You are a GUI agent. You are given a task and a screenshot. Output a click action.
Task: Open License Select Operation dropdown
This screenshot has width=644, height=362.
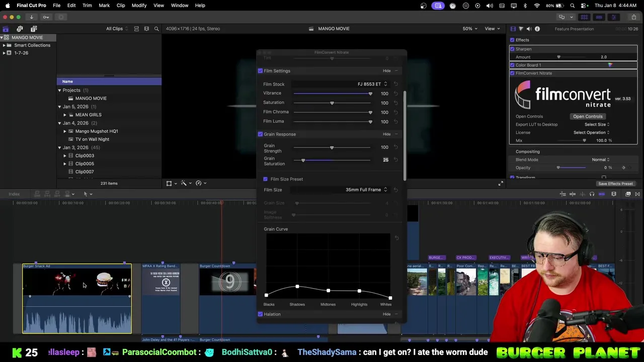pos(591,132)
